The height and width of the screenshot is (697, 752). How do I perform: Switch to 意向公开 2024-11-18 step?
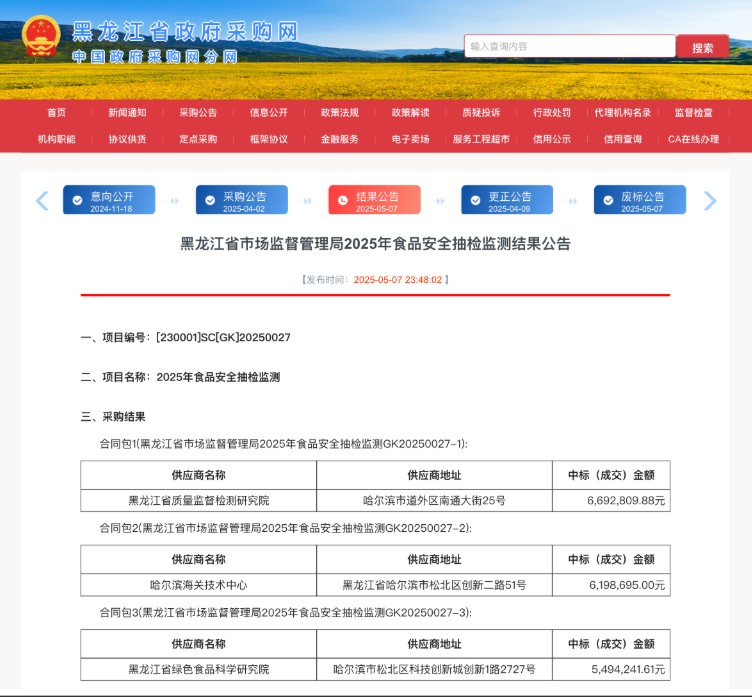click(x=109, y=200)
